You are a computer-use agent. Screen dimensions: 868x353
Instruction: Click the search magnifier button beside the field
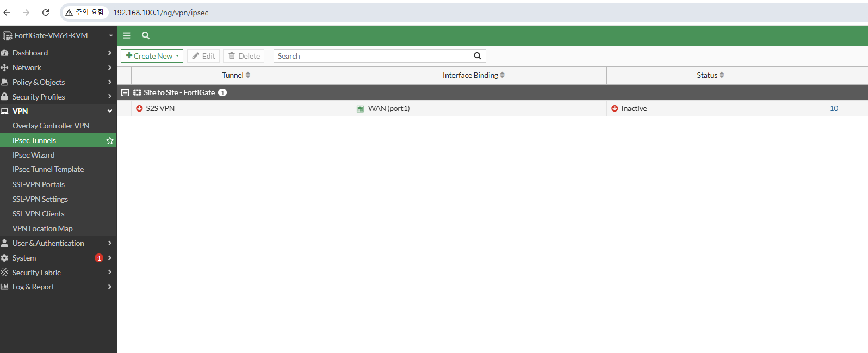(478, 56)
